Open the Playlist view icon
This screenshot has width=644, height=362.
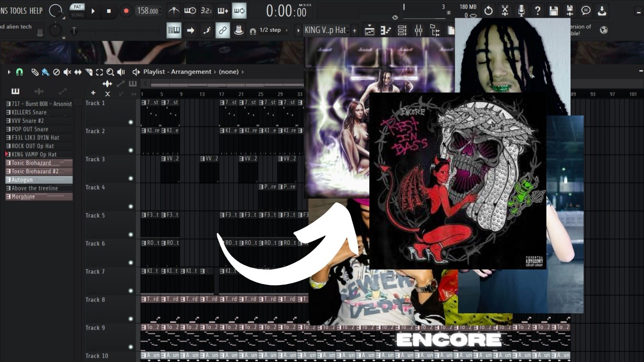(x=369, y=31)
